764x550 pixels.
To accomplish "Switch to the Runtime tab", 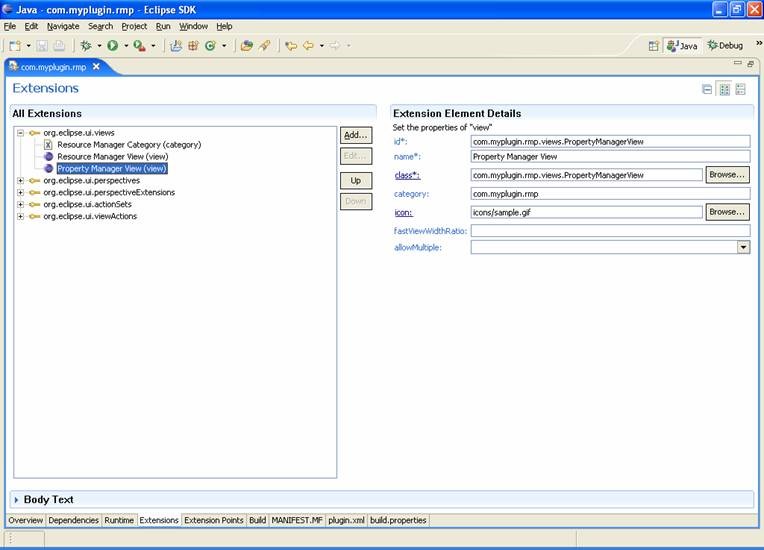I will (x=119, y=520).
